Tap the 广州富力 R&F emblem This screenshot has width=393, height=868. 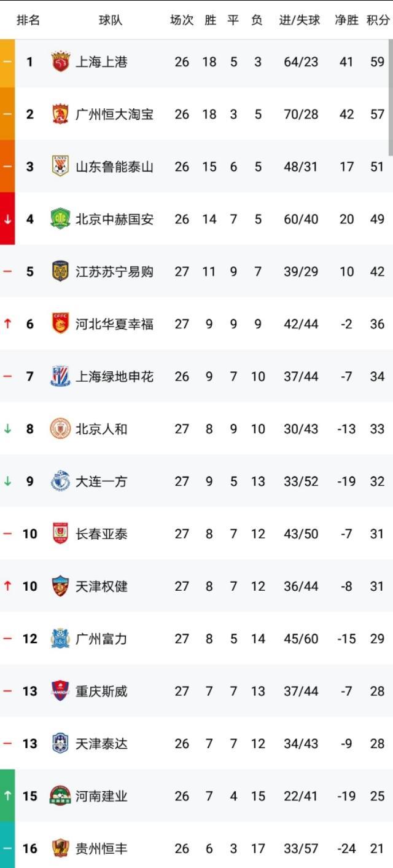(x=60, y=639)
